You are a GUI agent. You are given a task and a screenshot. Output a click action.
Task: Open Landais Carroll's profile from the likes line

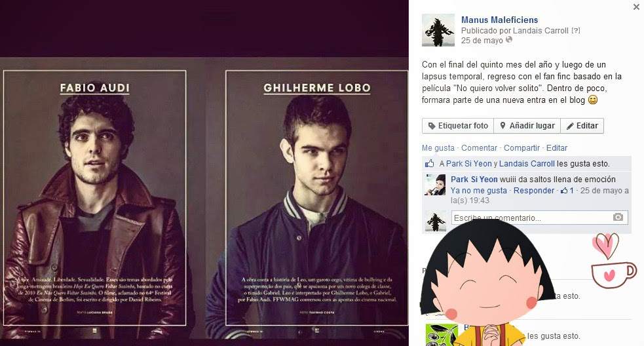[527, 164]
